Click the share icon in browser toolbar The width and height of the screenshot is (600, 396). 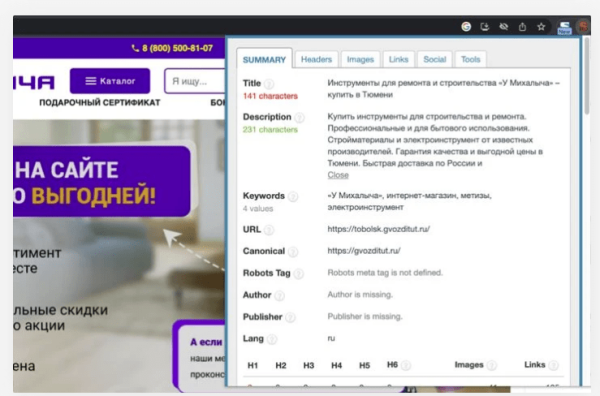522,27
